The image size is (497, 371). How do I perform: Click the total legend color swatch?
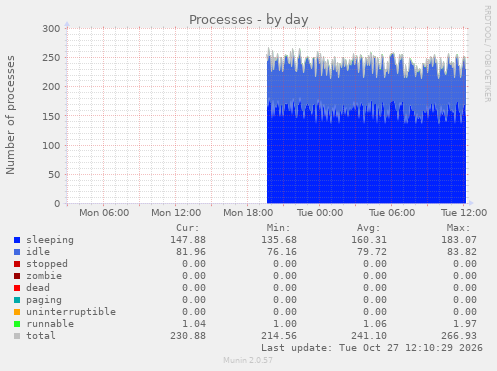17,336
